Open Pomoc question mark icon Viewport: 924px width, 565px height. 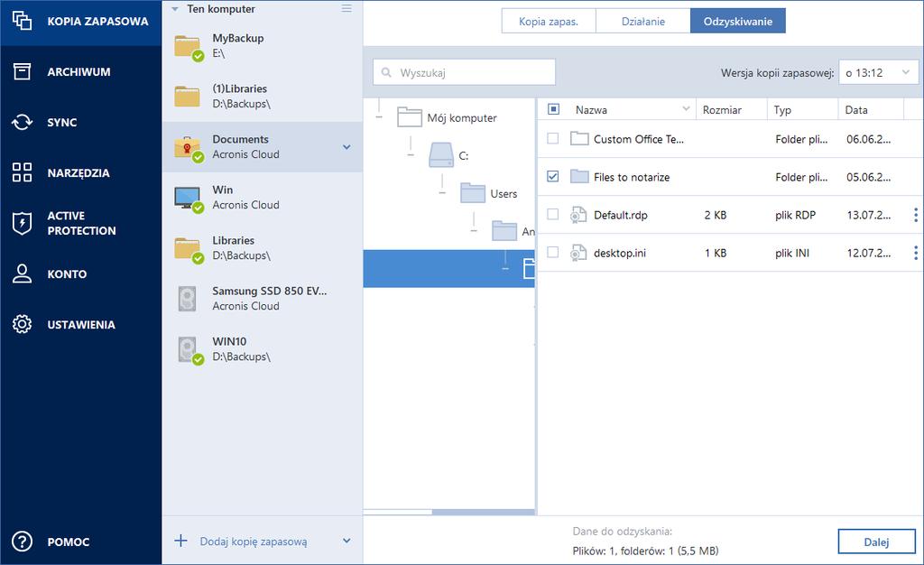tap(22, 542)
